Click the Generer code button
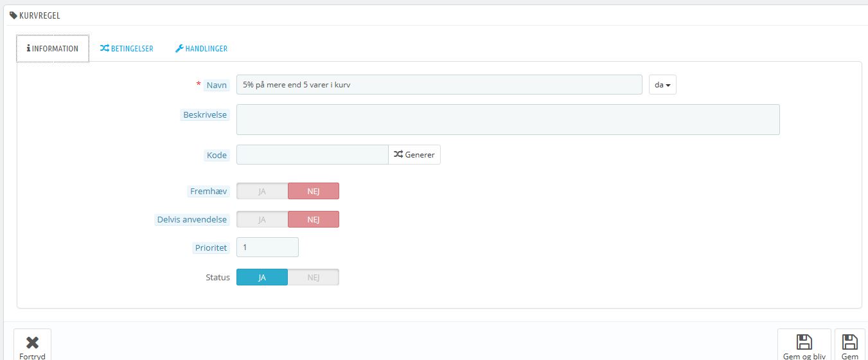 point(414,154)
